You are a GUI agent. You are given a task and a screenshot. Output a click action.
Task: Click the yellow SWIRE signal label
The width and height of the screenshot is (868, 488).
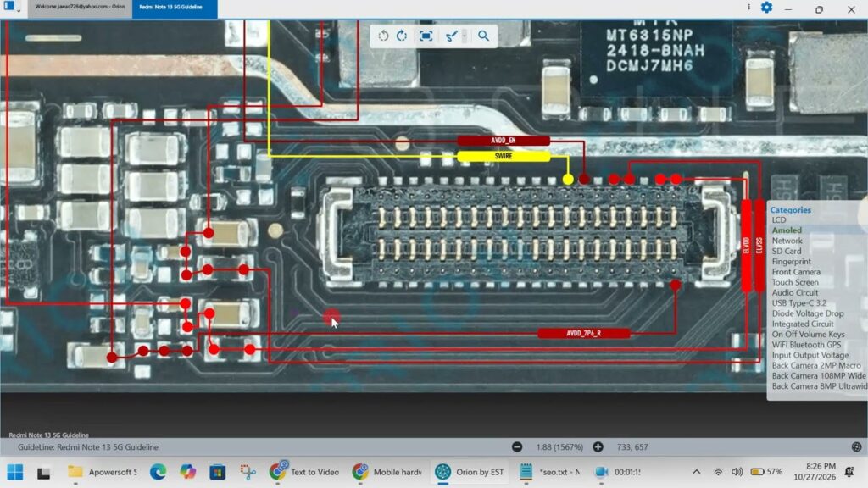point(504,156)
